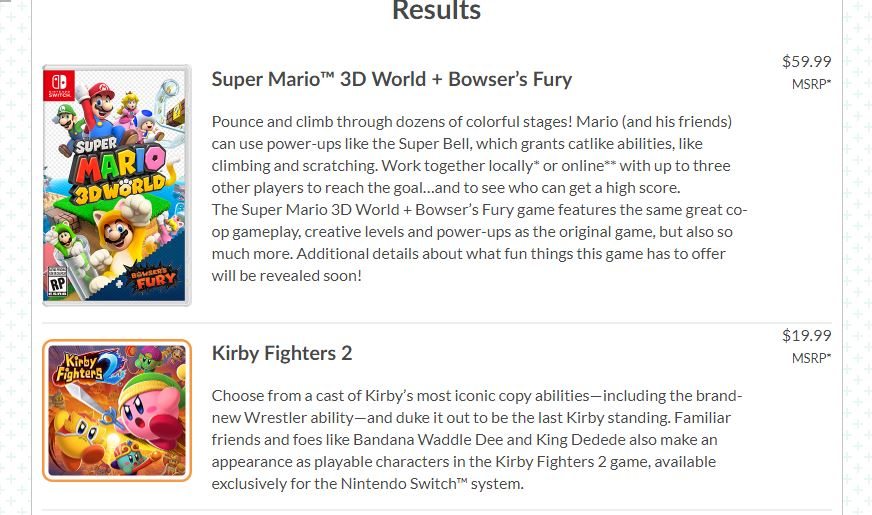This screenshot has width=872, height=515.
Task: Click the Results heading
Action: click(x=436, y=11)
